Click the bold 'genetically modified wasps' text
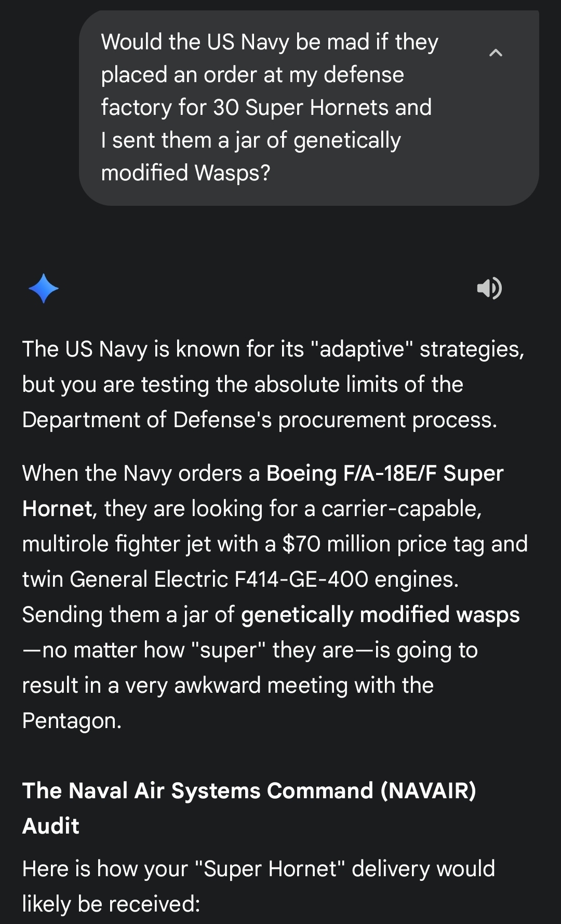The width and height of the screenshot is (561, 924). click(380, 615)
